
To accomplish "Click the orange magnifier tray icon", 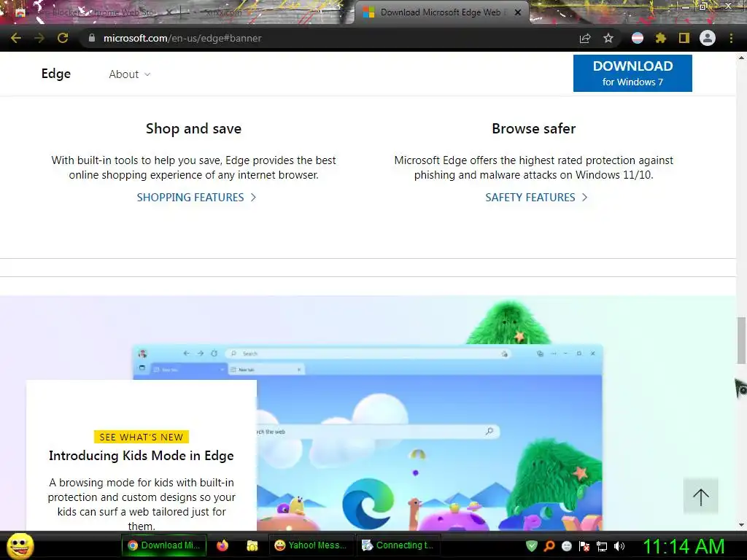I will point(549,546).
